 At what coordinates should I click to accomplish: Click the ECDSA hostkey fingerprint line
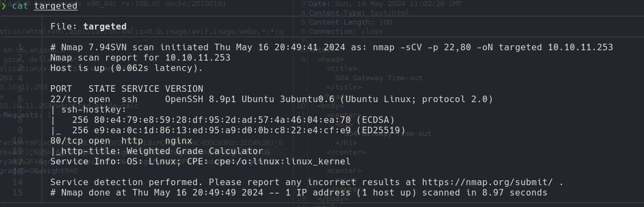point(223,120)
